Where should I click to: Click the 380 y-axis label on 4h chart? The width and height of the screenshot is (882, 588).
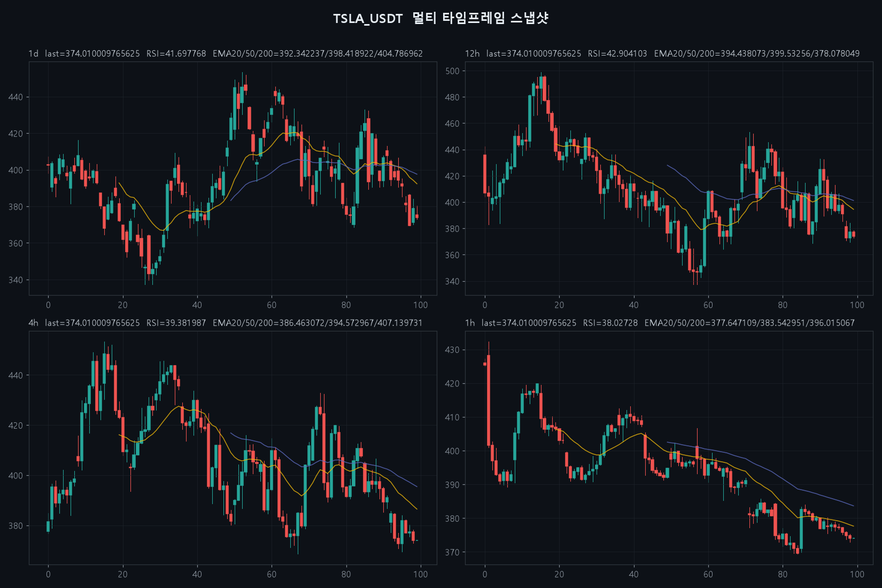16,526
